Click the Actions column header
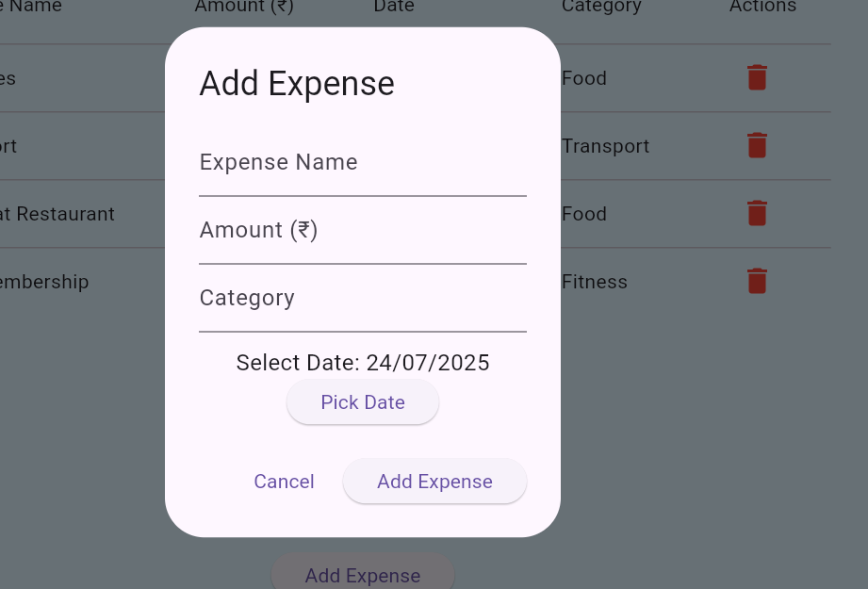Screen dimensions: 868x589 pyautogui.click(x=762, y=7)
